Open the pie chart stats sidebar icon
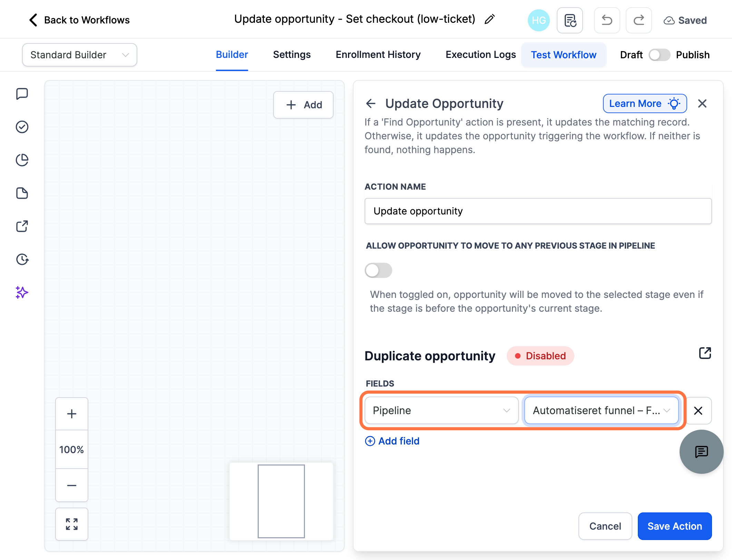 point(22,160)
